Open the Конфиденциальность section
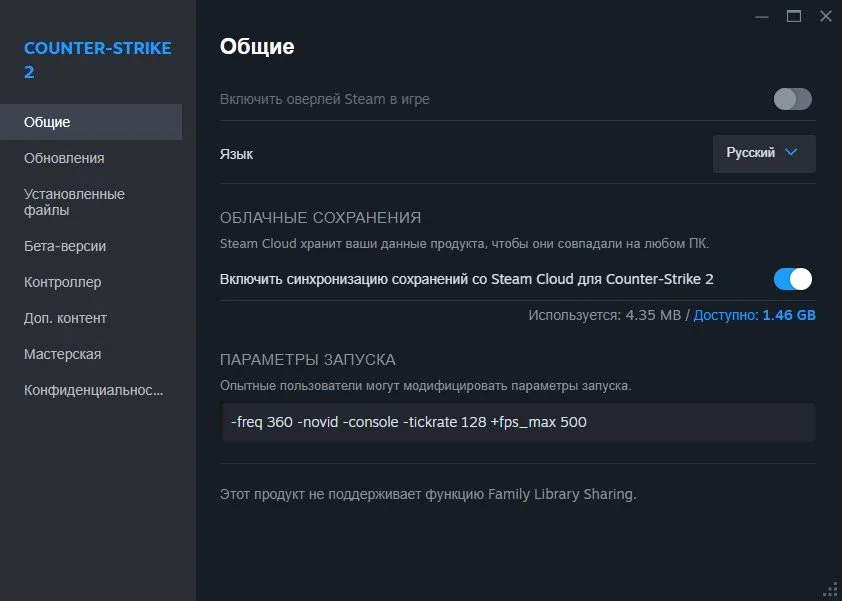The image size is (842, 601). coord(91,390)
